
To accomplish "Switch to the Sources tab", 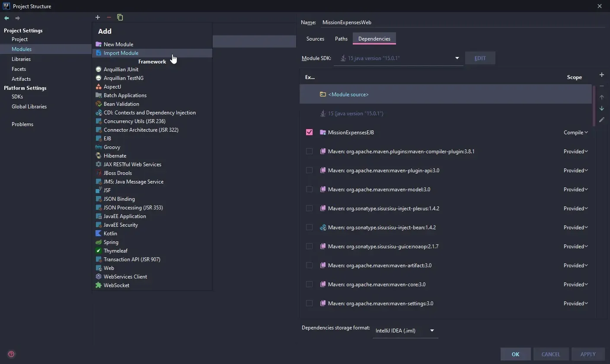I will pos(315,39).
